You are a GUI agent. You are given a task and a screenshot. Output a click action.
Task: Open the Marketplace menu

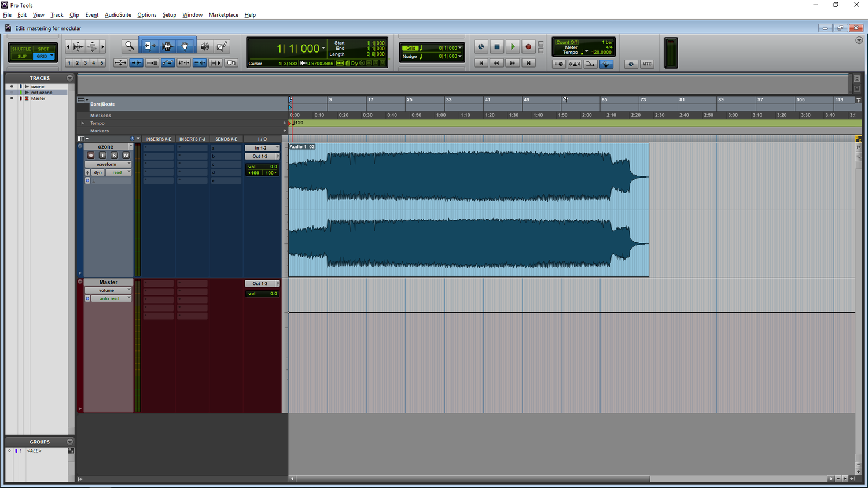tap(223, 15)
